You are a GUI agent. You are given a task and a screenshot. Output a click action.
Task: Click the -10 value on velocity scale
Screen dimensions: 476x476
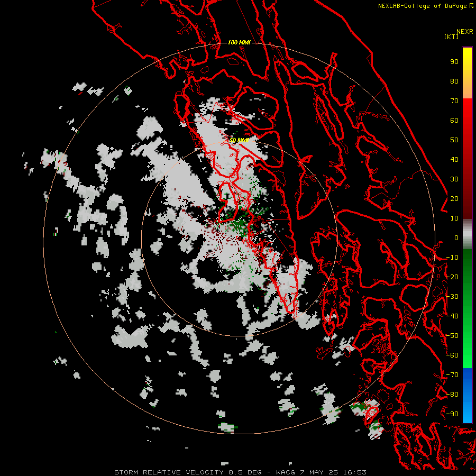[x=452, y=258]
